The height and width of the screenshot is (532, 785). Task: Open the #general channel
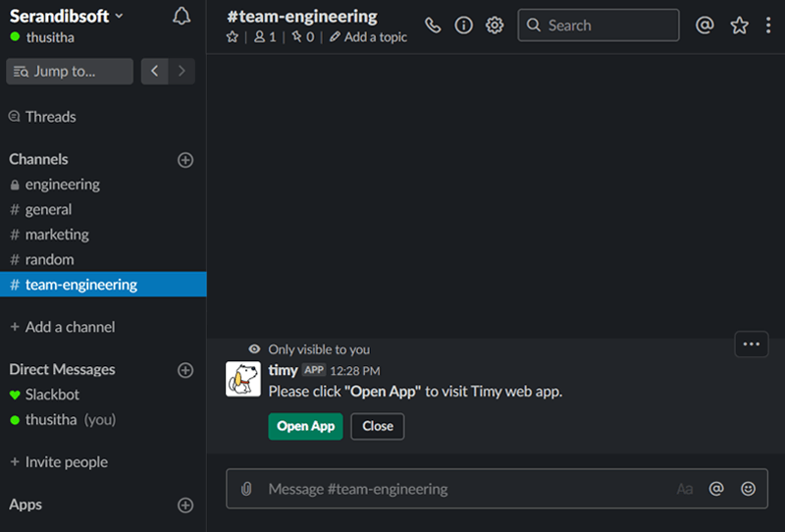(x=103, y=209)
